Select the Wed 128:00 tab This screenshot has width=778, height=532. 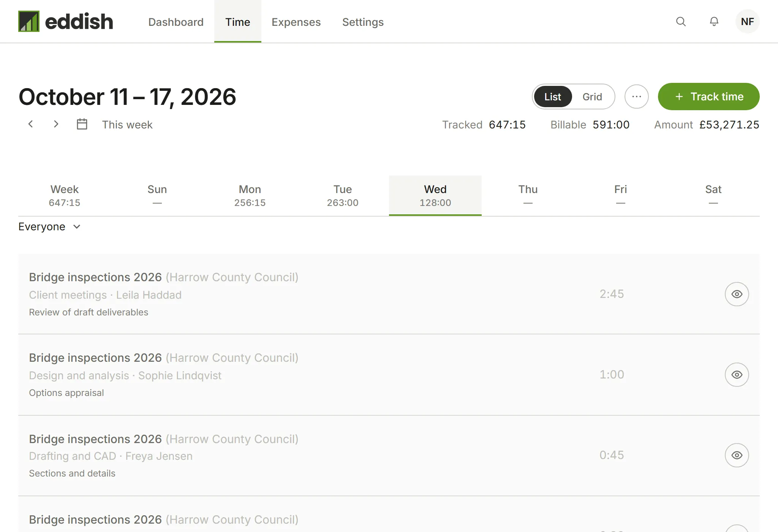click(x=435, y=196)
